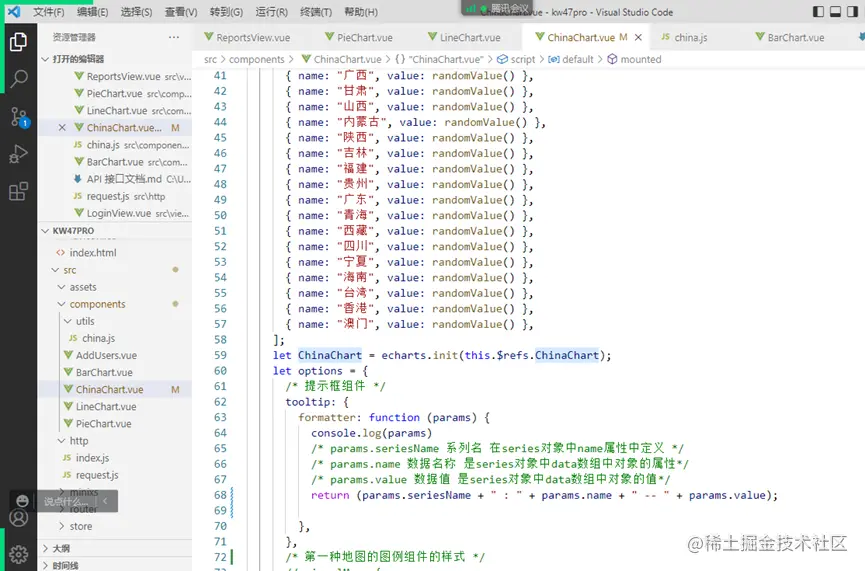Open request.js under http folder
Screen dimensions: 865x571
pyautogui.click(x=97, y=475)
